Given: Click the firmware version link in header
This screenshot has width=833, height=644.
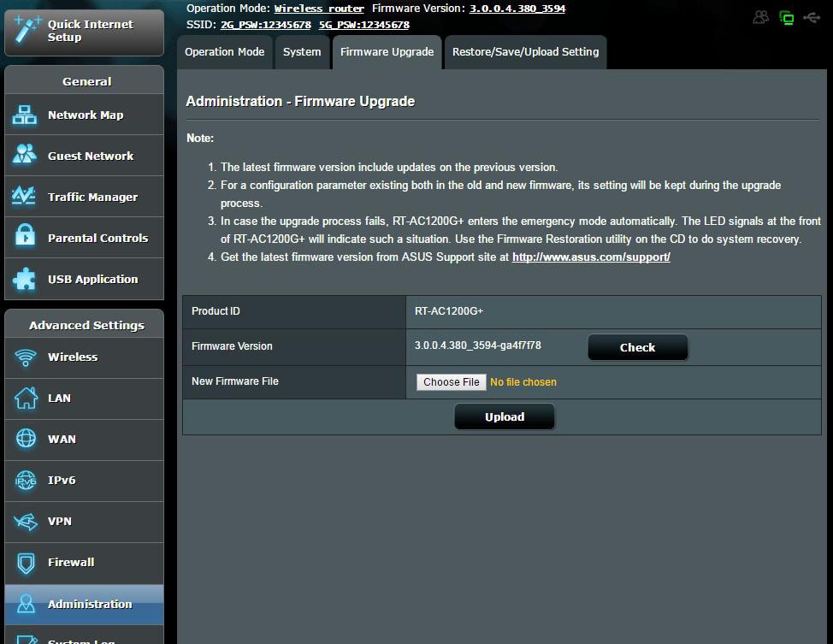Looking at the screenshot, I should tap(517, 9).
